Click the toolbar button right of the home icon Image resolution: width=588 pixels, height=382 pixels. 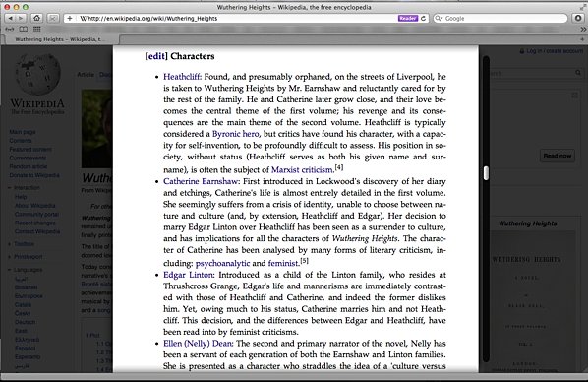53,18
